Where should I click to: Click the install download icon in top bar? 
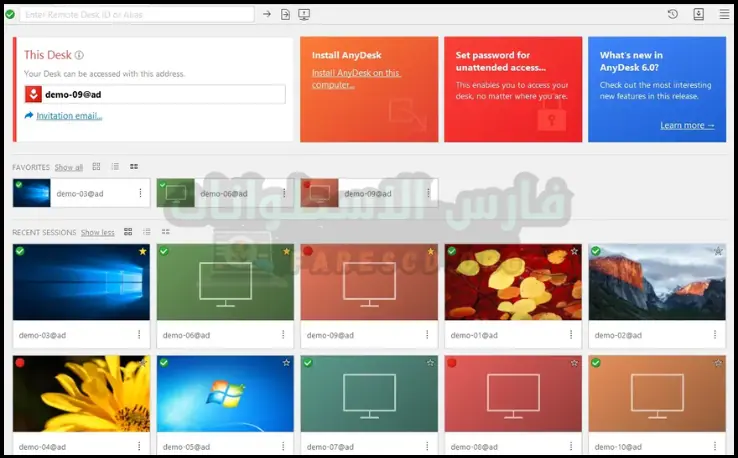point(698,14)
